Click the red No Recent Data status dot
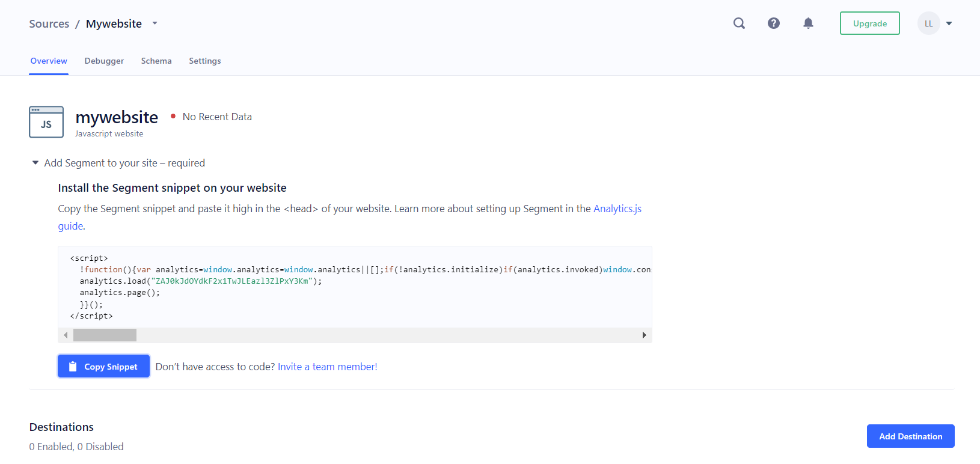980x464 pixels. click(x=173, y=117)
